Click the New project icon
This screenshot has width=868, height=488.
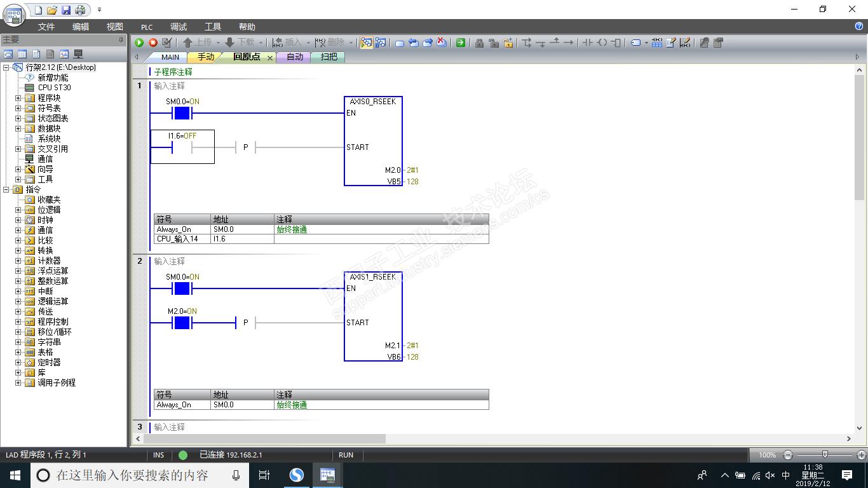pyautogui.click(x=38, y=10)
